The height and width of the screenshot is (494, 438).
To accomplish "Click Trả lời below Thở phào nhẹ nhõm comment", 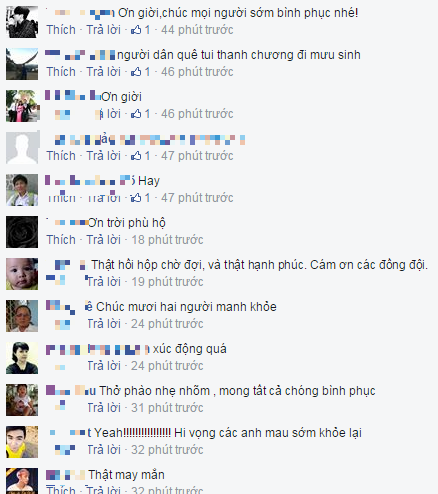I will tap(103, 408).
